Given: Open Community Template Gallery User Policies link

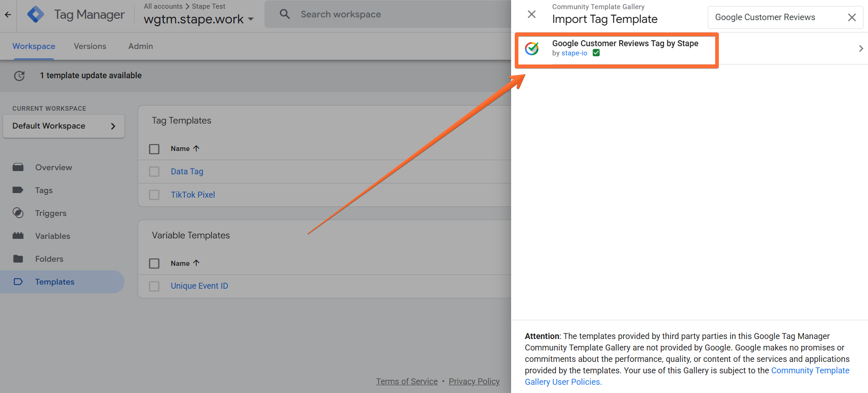Looking at the screenshot, I should tap(687, 376).
